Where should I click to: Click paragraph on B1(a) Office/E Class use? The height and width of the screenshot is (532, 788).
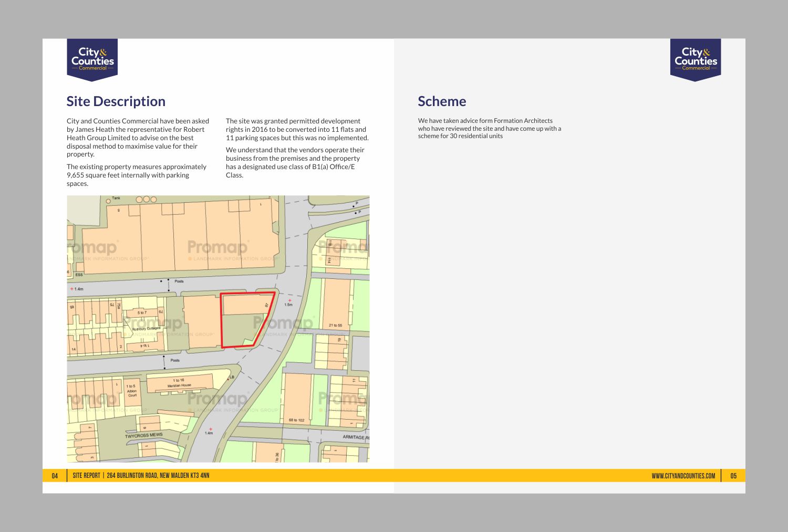tap(295, 162)
